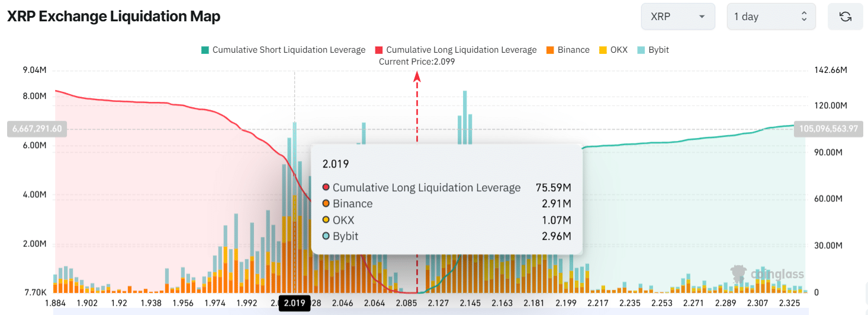Click the zoom slider bar below the chart
Screen dimensions: 868x315
pos(430,312)
